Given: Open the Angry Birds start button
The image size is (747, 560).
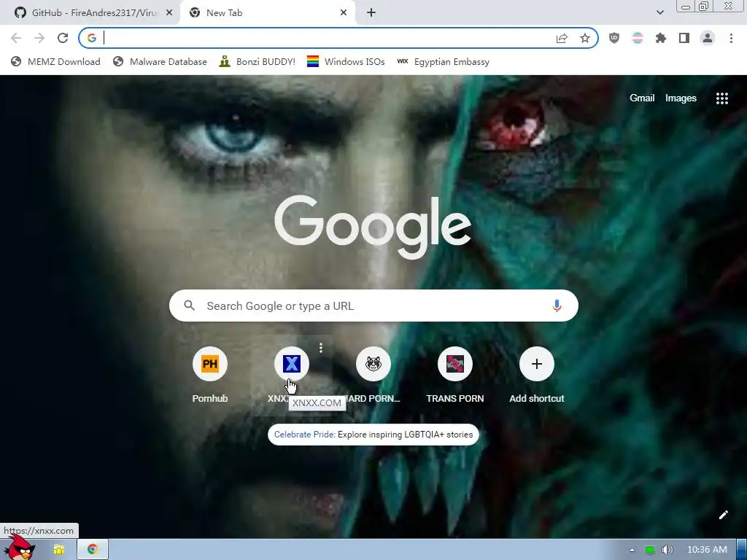Looking at the screenshot, I should (19, 548).
